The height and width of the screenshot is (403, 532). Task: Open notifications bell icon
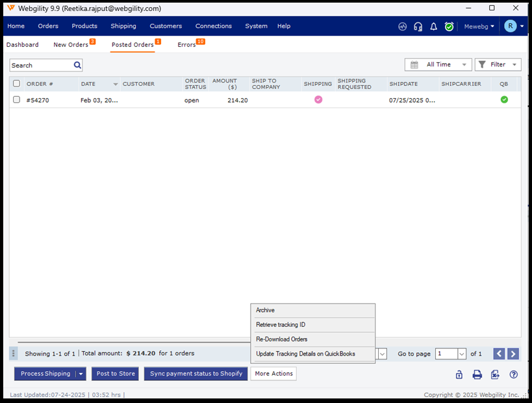point(434,27)
